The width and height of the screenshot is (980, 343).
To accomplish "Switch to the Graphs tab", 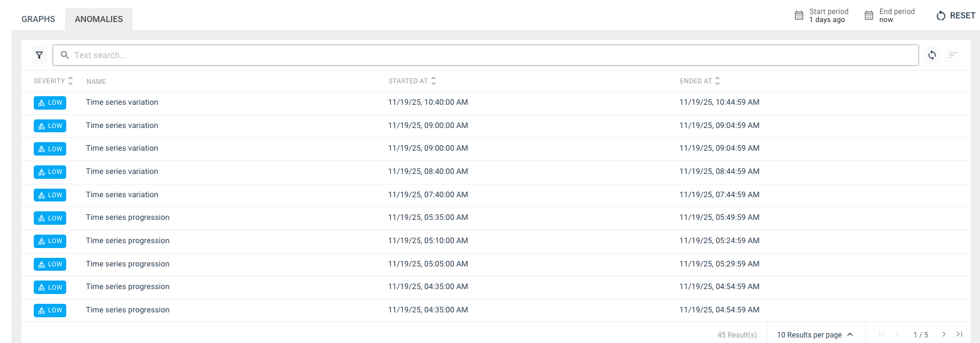I will point(38,19).
